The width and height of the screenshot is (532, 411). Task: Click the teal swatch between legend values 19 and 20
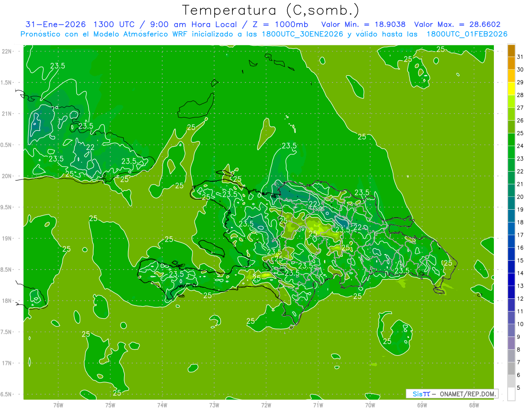coord(511,203)
